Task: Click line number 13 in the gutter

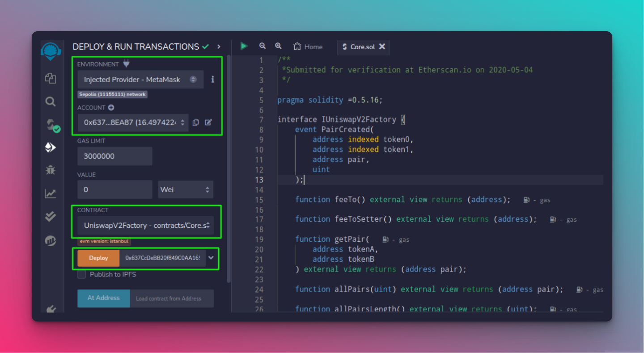Action: [x=259, y=180]
